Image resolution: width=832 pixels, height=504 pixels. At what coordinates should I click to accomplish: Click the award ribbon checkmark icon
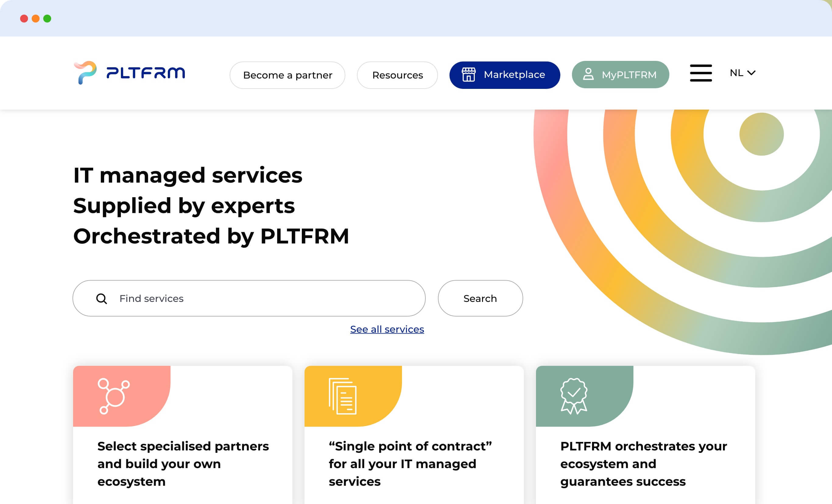click(x=574, y=396)
